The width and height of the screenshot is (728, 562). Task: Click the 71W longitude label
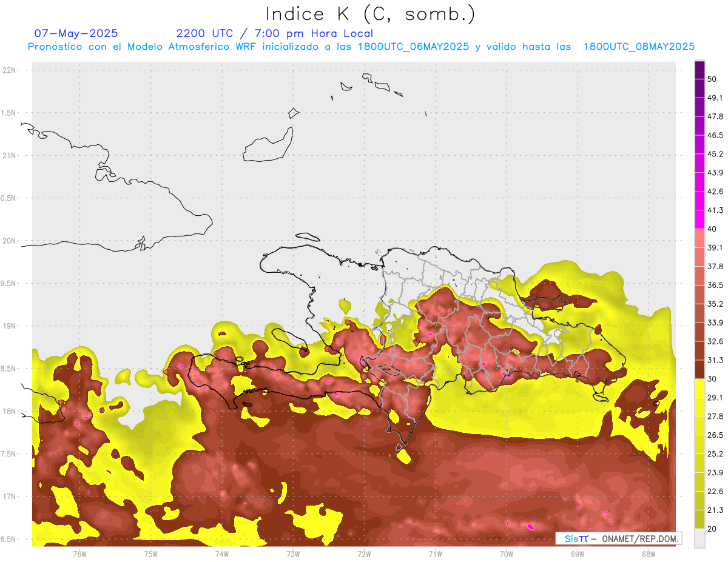tap(435, 554)
